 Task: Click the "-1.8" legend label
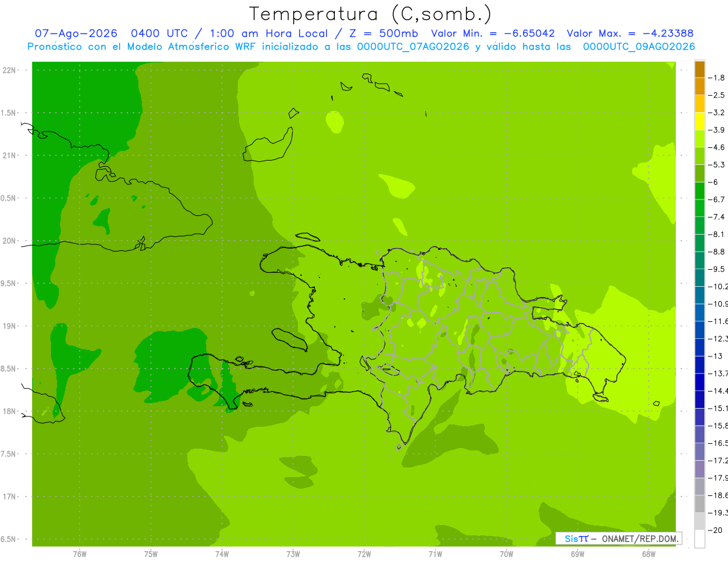(x=717, y=78)
